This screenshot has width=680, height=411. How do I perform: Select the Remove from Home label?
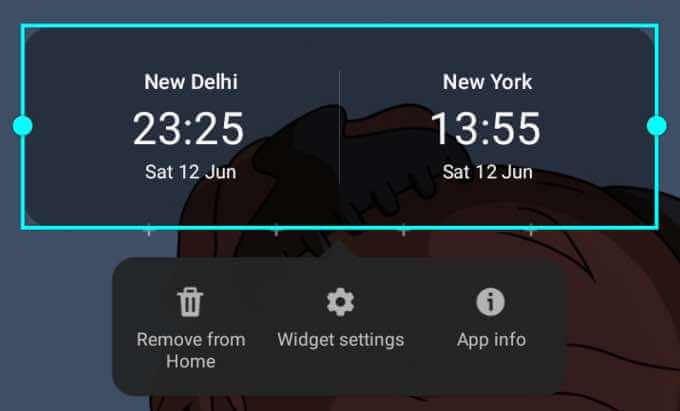(x=191, y=350)
